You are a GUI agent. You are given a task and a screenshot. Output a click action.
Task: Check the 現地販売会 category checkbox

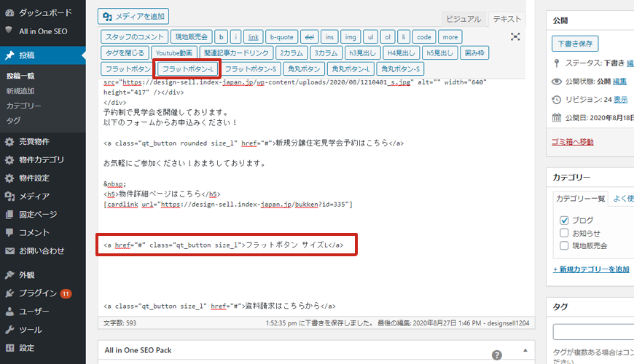pyautogui.click(x=564, y=245)
